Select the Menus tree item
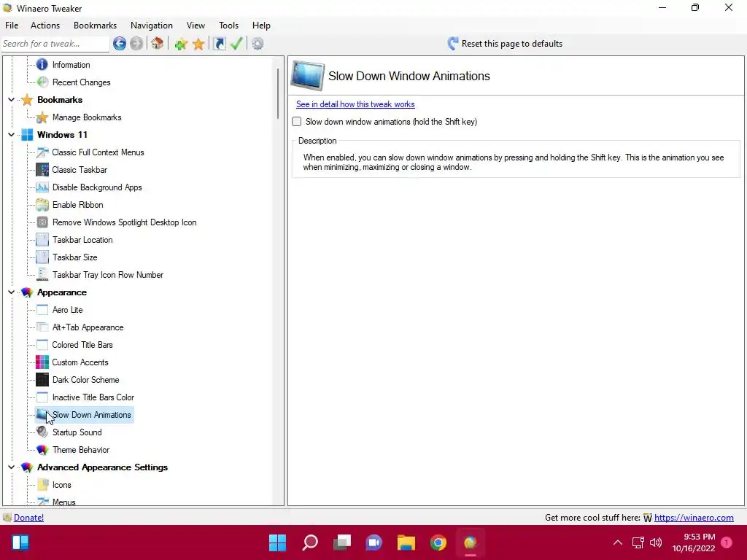This screenshot has width=747, height=560. pos(64,502)
